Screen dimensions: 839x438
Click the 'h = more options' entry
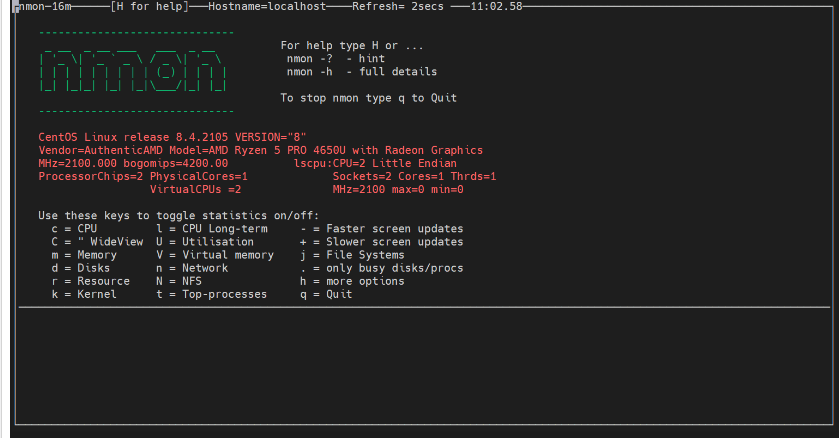[x=352, y=281]
